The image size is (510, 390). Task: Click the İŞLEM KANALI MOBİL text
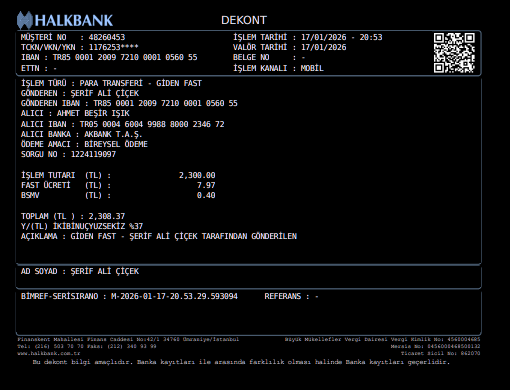[312, 68]
